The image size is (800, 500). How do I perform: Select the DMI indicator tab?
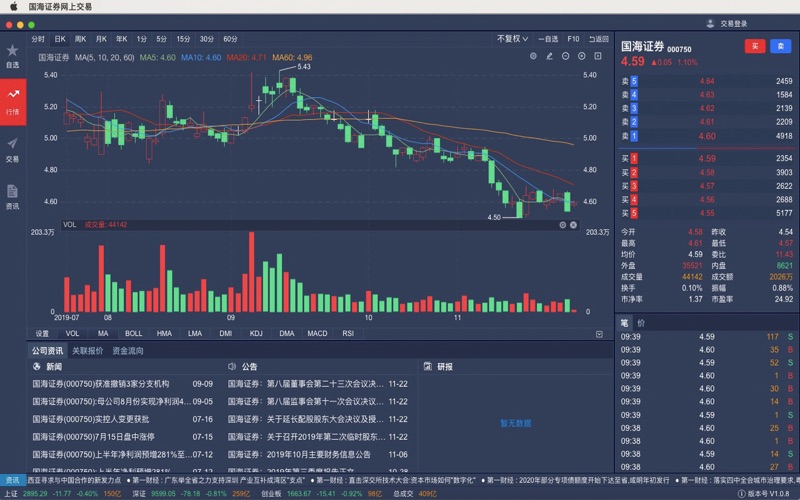point(226,334)
